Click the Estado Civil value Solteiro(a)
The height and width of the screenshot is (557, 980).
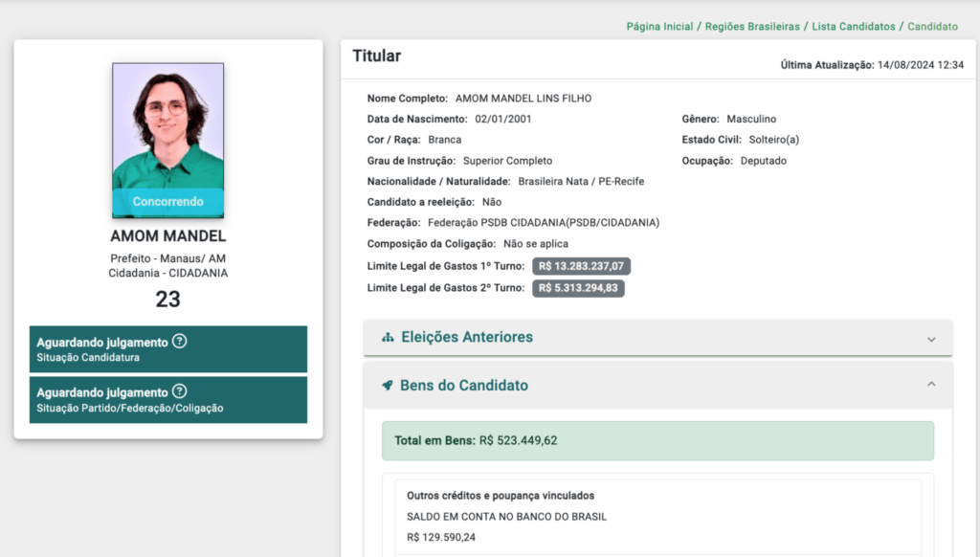pos(773,140)
